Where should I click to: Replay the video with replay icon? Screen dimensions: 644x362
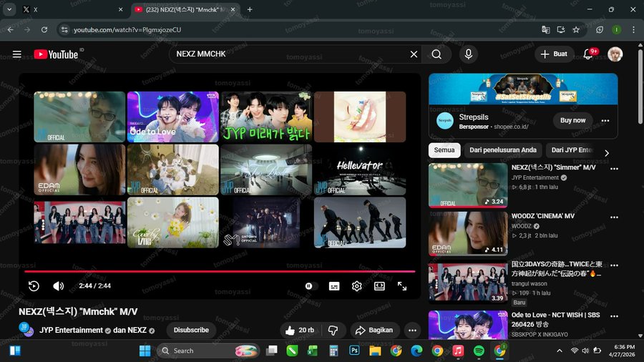point(34,285)
